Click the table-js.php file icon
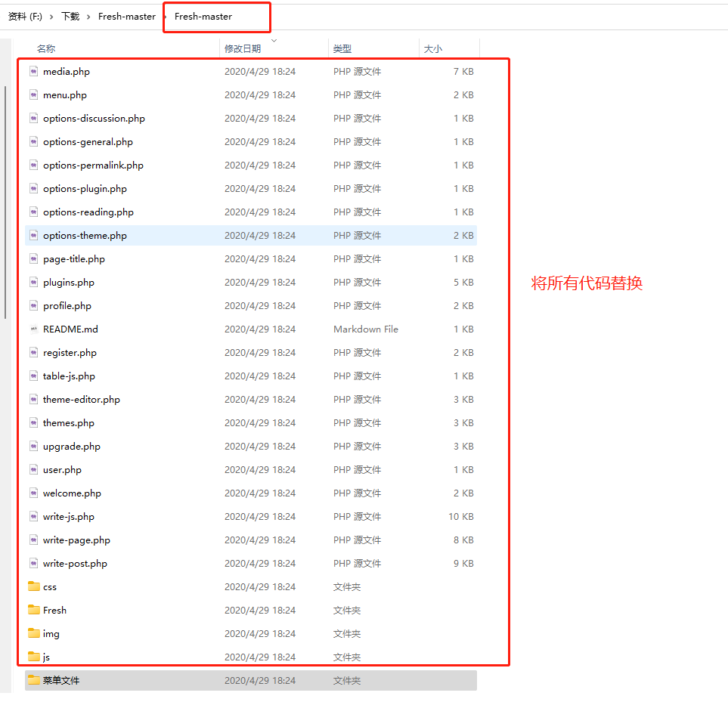728x702 pixels. [x=33, y=376]
